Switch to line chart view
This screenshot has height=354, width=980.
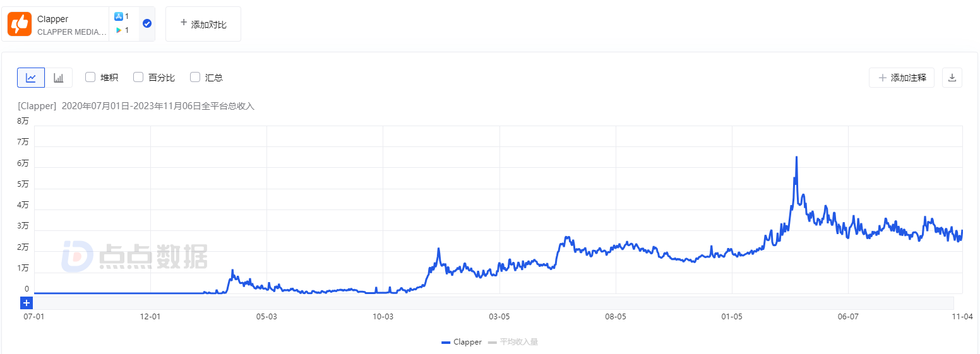[31, 78]
